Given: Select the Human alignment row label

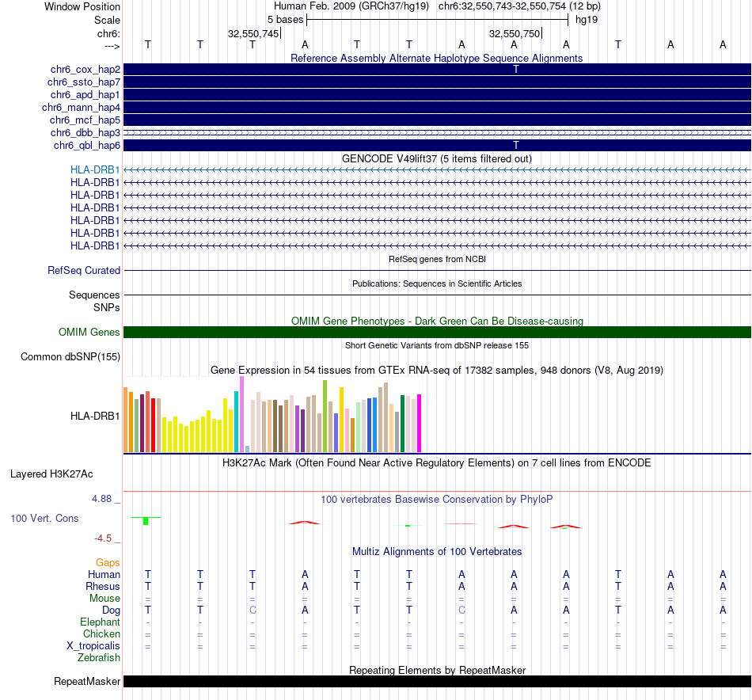Looking at the screenshot, I should (104, 574).
